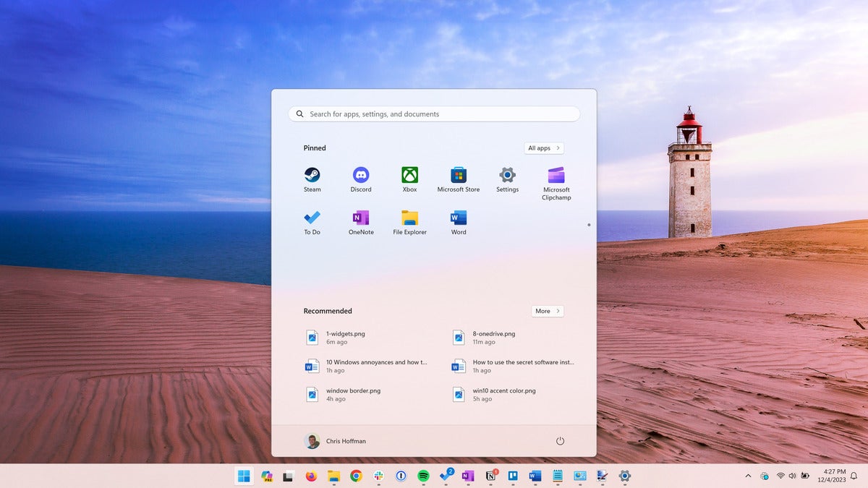Screen dimensions: 868x488
Task: Open Notion from the taskbar
Action: 491,476
